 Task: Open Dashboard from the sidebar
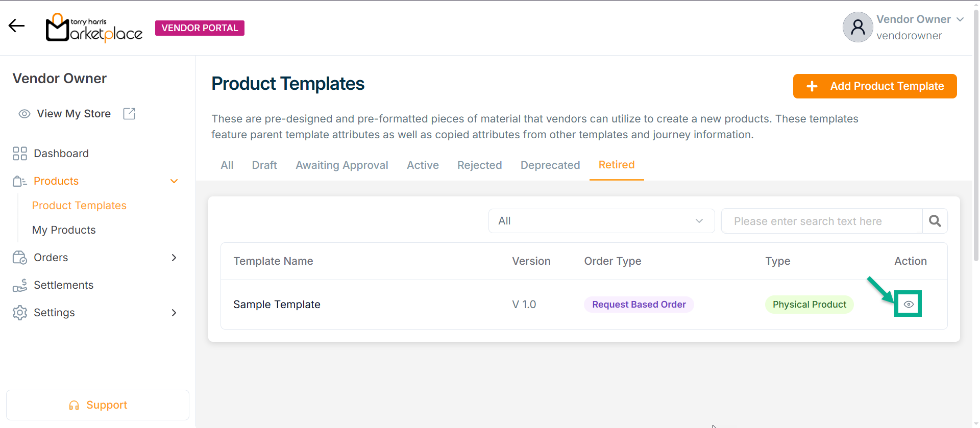point(61,154)
